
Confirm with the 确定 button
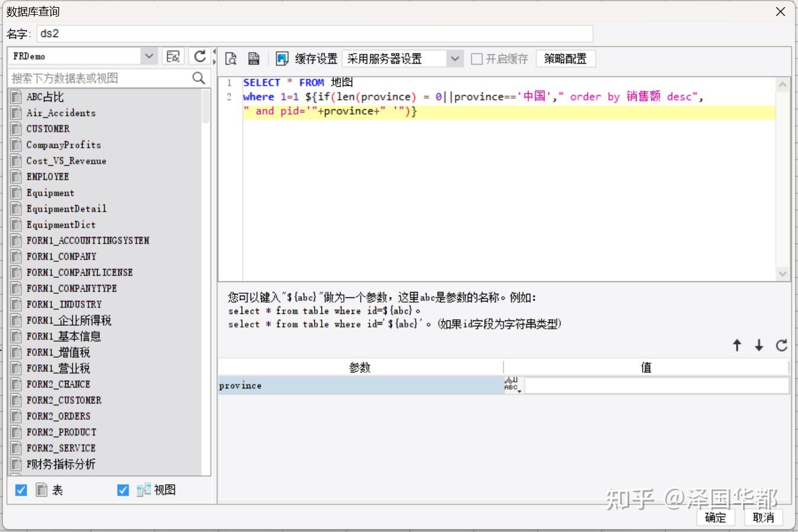click(715, 517)
